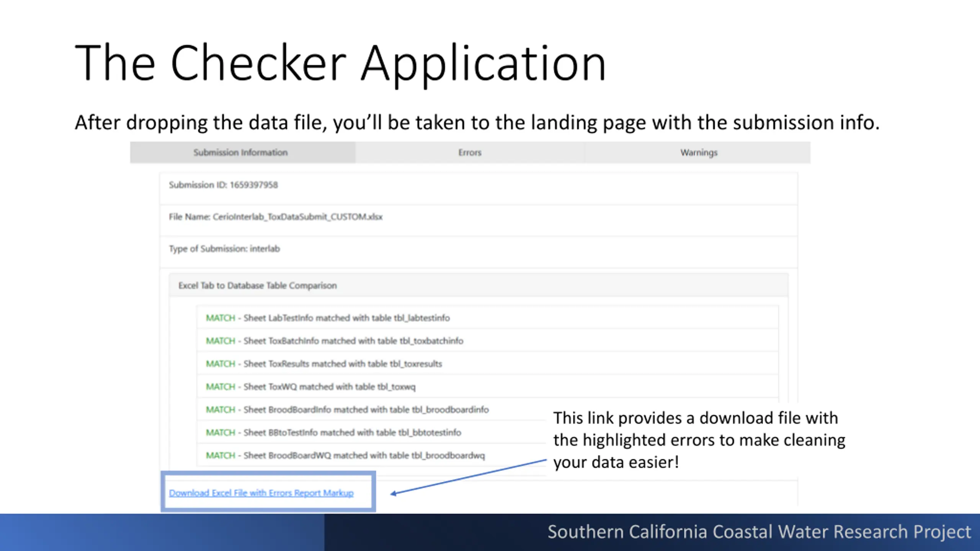Click the 'This link provides a download file' note
The image size is (980, 551).
tap(699, 440)
